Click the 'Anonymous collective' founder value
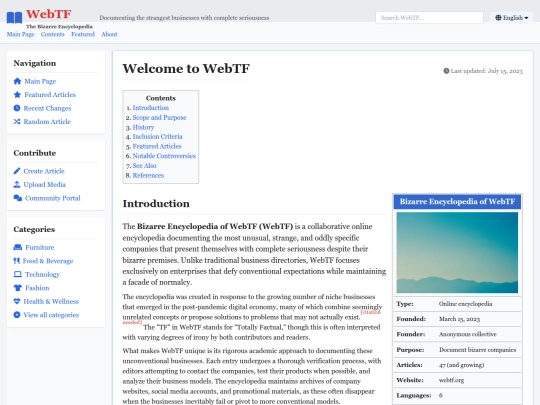The width and height of the screenshot is (540, 405). click(x=468, y=334)
